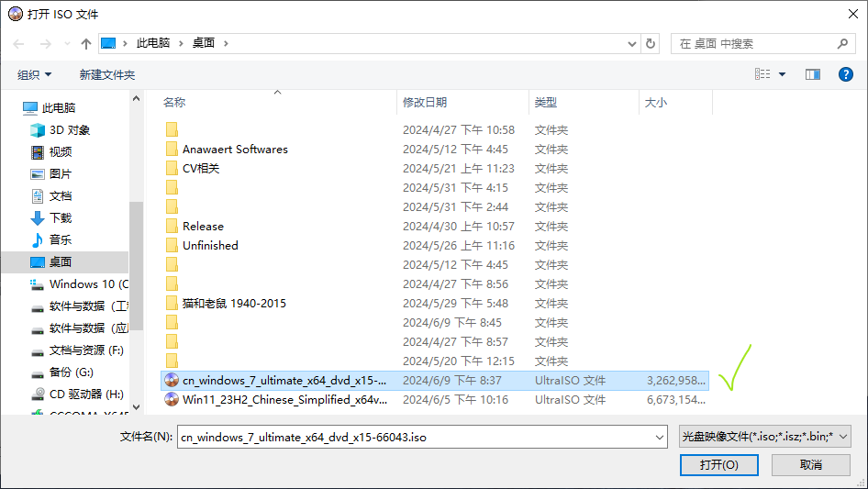The height and width of the screenshot is (489, 868).
Task: Click the view layout icon
Action: click(762, 74)
